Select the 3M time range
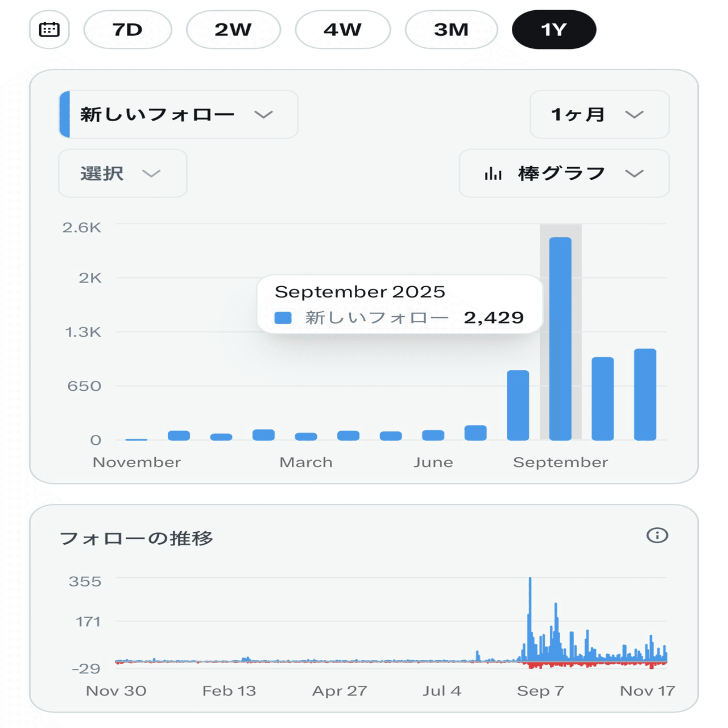Screen dimensions: 728x728 450,29
